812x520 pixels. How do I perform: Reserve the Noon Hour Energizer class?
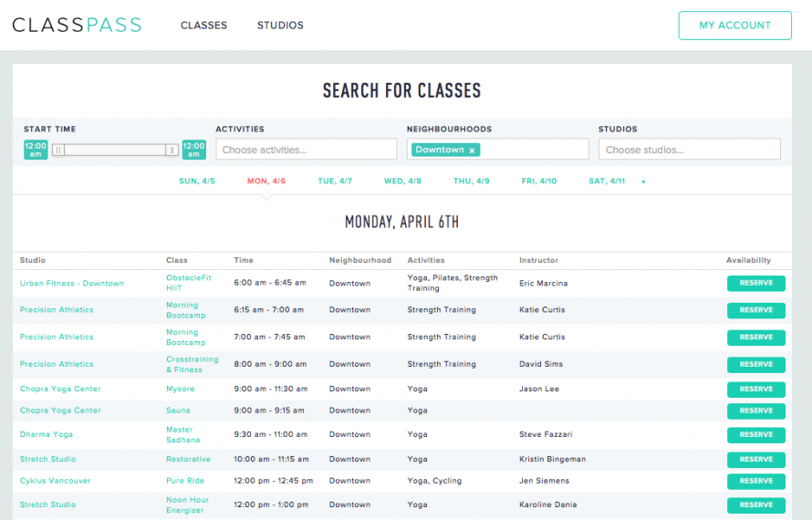(x=756, y=505)
